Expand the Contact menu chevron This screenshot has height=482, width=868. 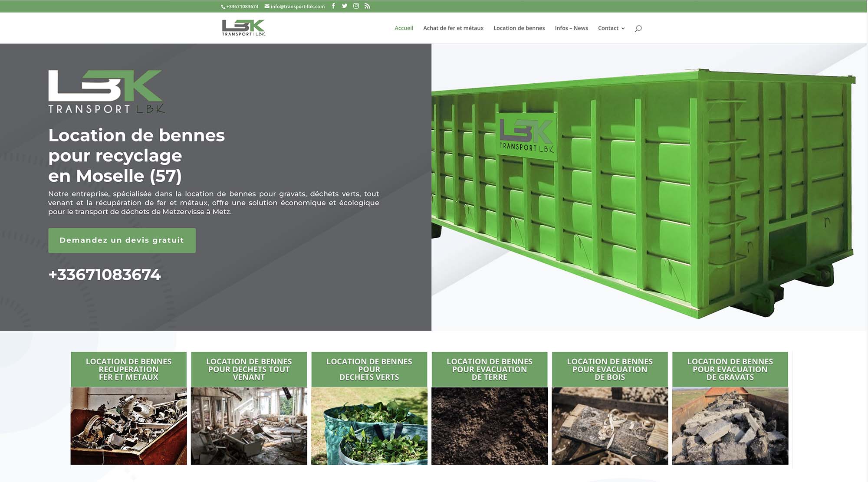tap(623, 28)
